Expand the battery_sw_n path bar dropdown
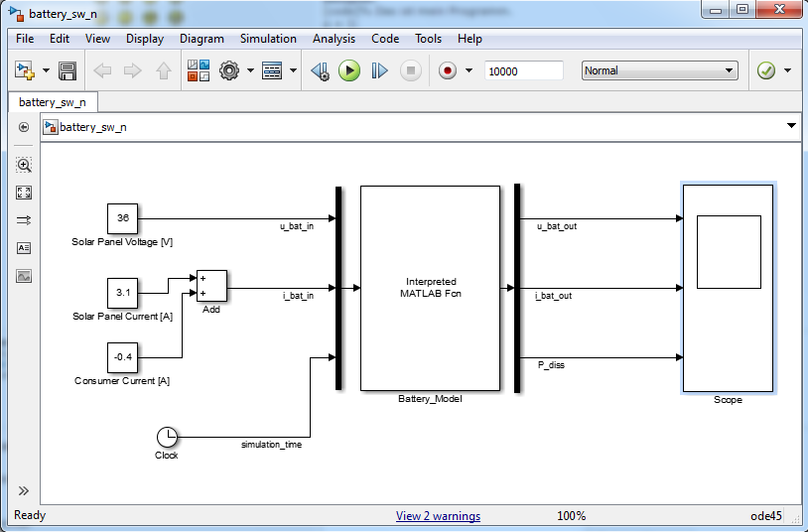808x532 pixels. 791,126
